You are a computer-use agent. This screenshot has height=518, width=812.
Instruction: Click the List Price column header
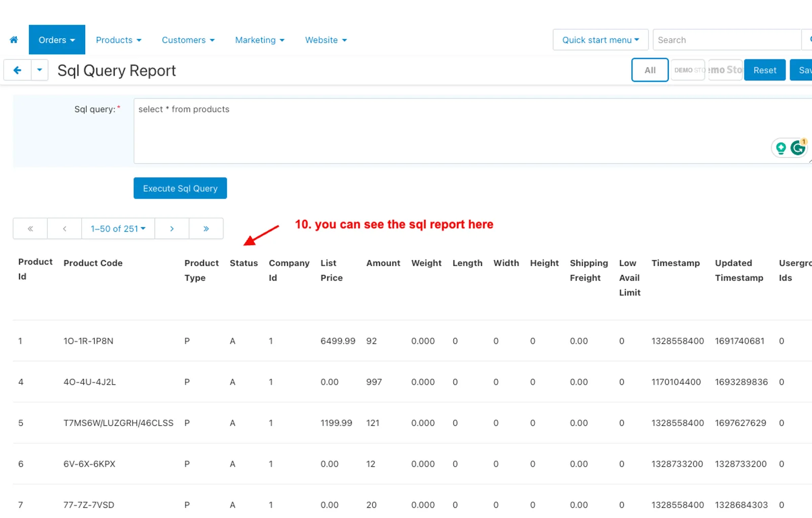(332, 270)
